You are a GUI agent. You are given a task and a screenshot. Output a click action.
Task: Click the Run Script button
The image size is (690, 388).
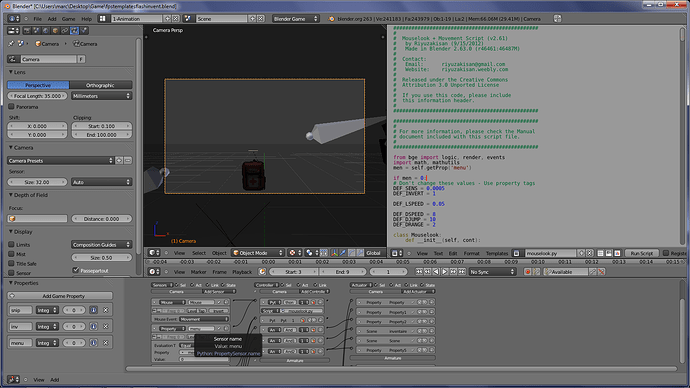[642, 253]
